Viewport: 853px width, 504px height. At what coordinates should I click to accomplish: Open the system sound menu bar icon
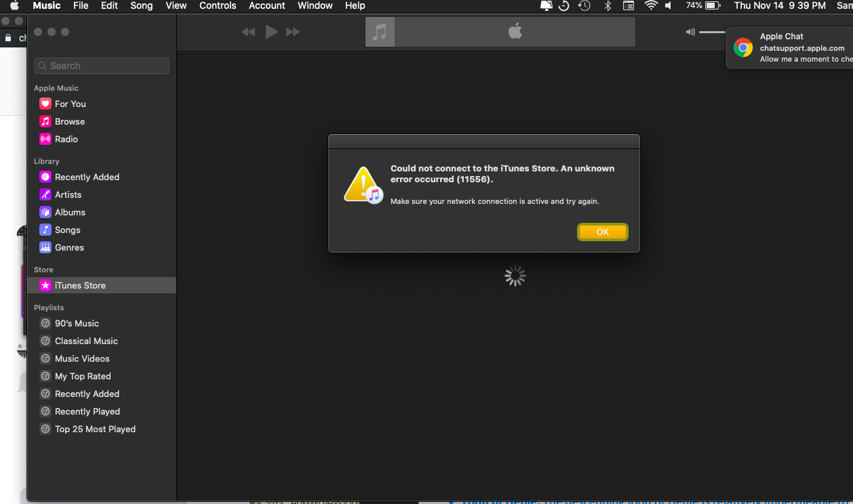(x=669, y=5)
